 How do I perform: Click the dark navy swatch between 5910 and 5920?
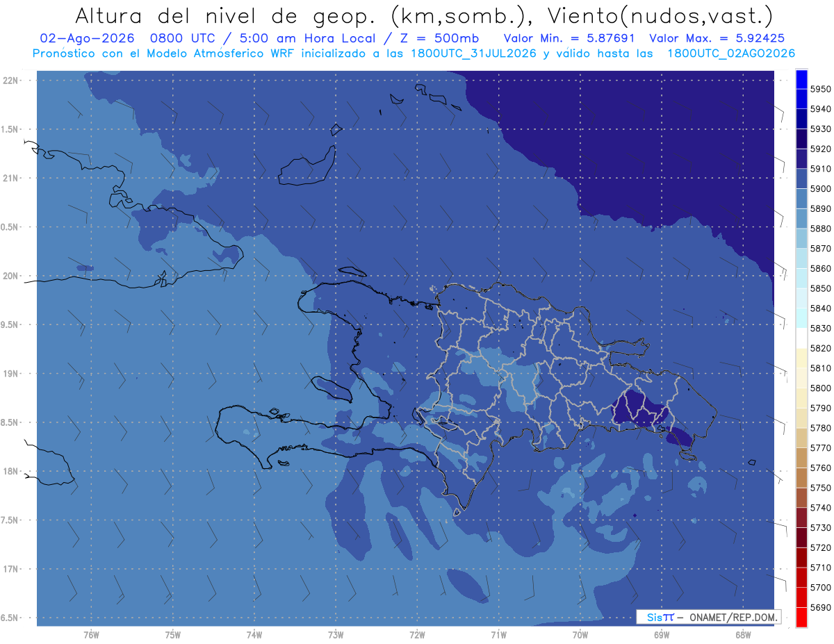[801, 159]
